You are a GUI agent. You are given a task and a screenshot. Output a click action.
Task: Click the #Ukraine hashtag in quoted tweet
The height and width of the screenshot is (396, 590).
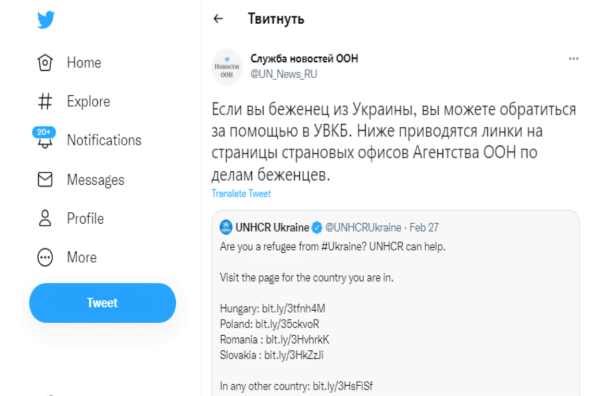tap(344, 247)
